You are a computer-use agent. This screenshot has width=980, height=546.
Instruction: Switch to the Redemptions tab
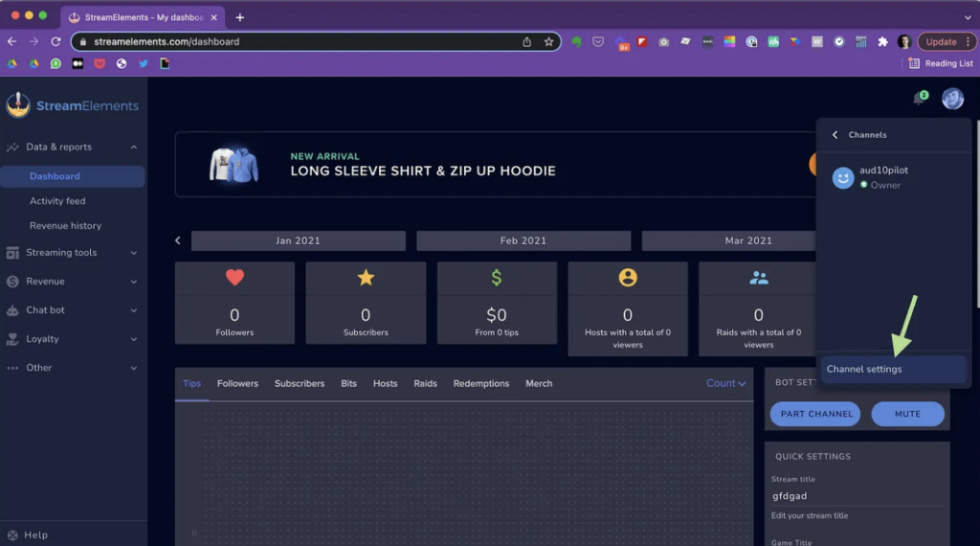(x=481, y=383)
